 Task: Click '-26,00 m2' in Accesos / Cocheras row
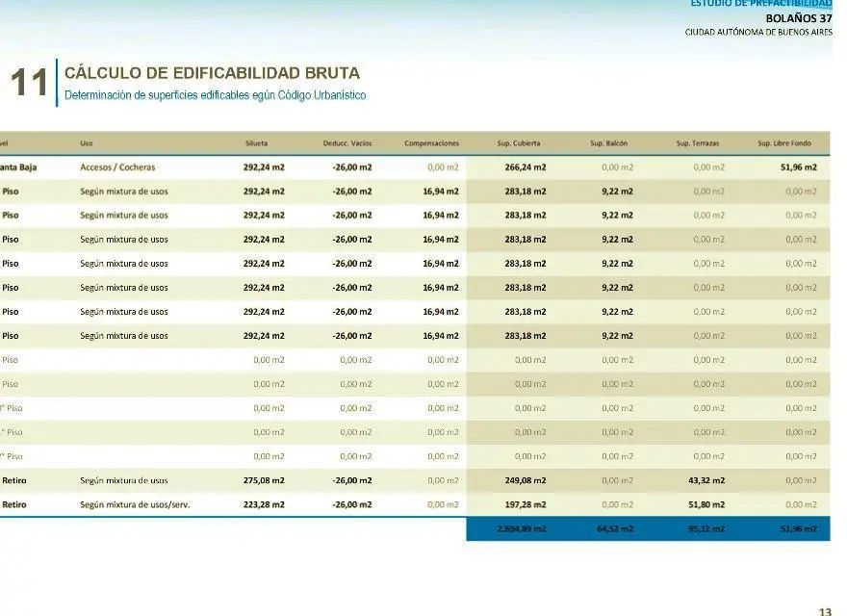point(352,167)
